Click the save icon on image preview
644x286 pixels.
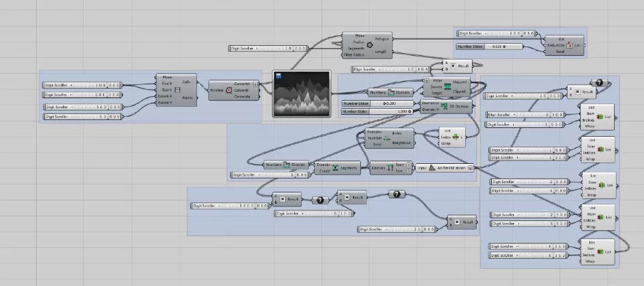pyautogui.click(x=277, y=75)
